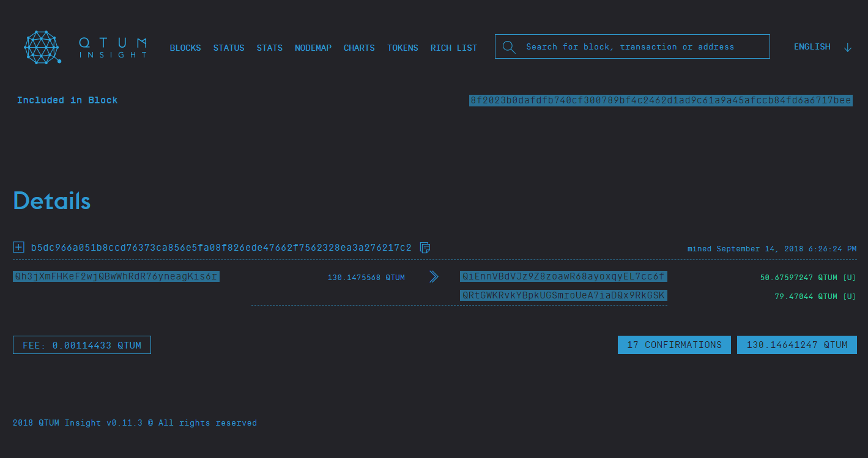Copy the transaction hash with the copy icon

click(x=425, y=248)
